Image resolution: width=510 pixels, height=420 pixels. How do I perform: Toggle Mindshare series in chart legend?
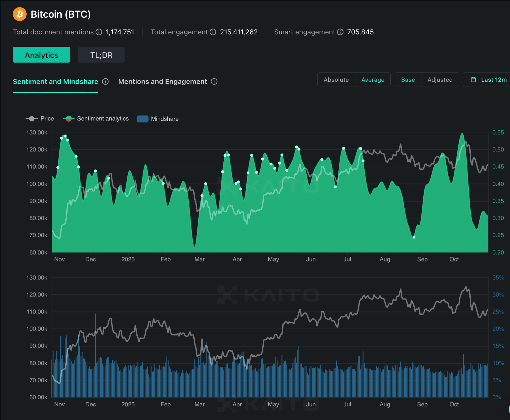[158, 119]
